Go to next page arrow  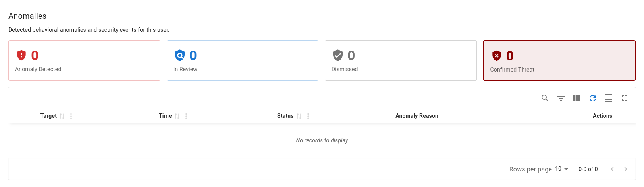click(x=626, y=169)
